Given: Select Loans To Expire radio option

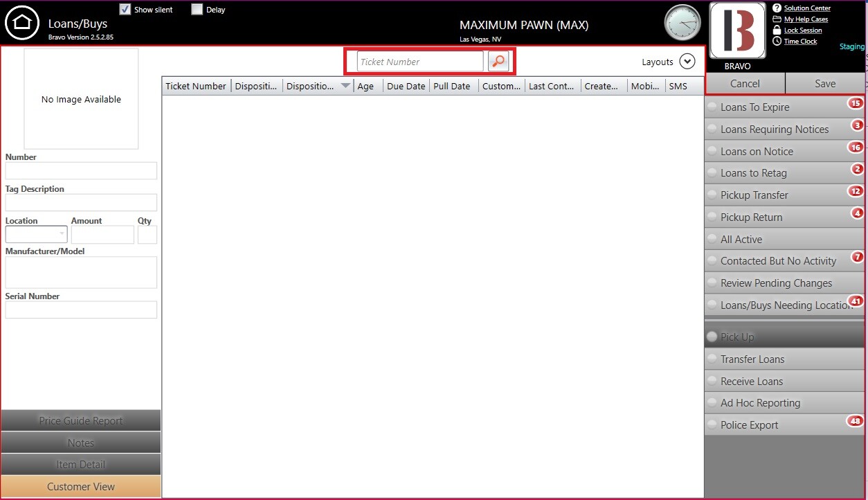Looking at the screenshot, I should point(712,107).
